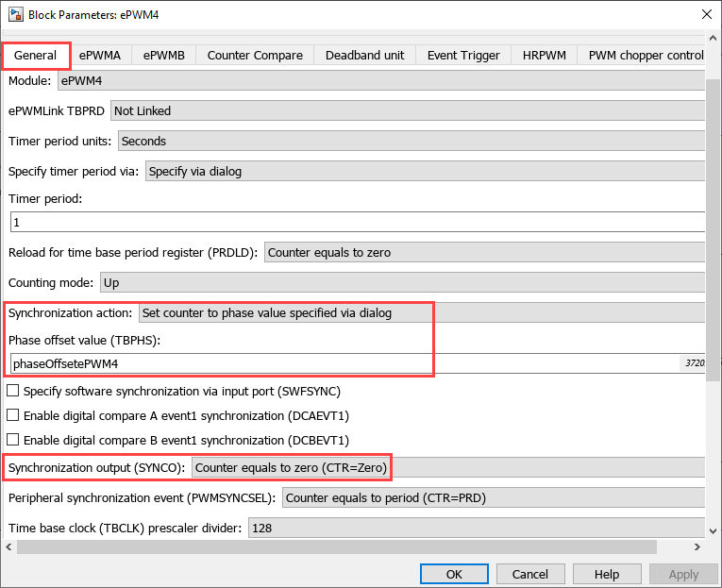Open the Counting mode dropdown
This screenshot has width=722, height=588.
401,282
